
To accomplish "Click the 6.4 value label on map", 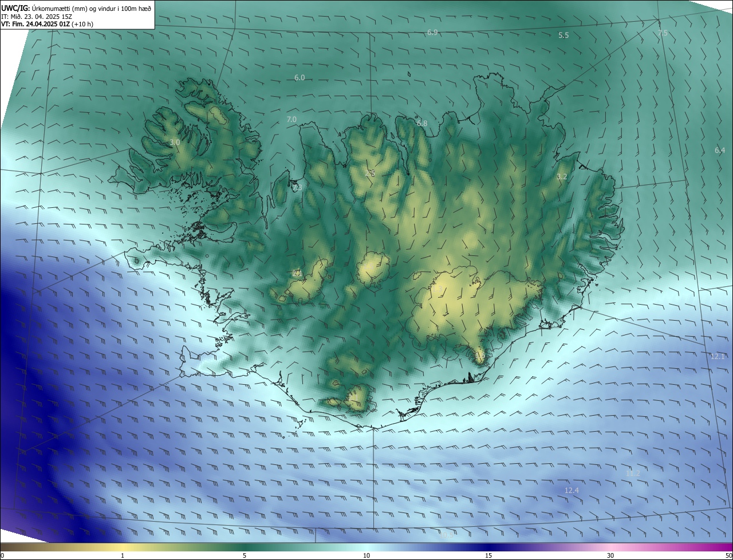I will pyautogui.click(x=720, y=151).
